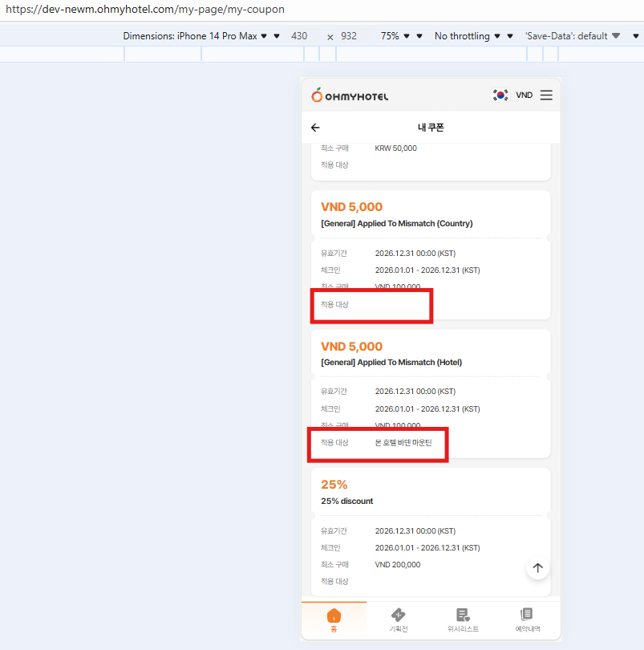Screen dimensions: 644x650
Task: Click the 25% orange amount heading
Action: tap(334, 485)
